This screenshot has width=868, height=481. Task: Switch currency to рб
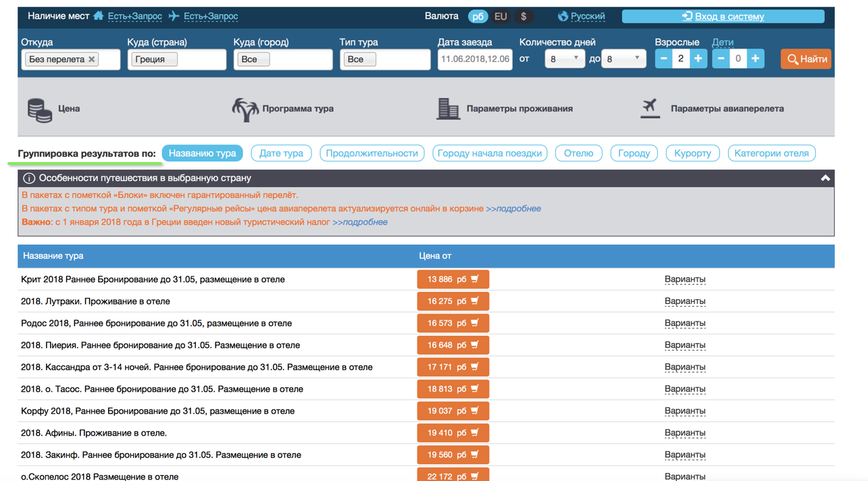click(x=478, y=16)
